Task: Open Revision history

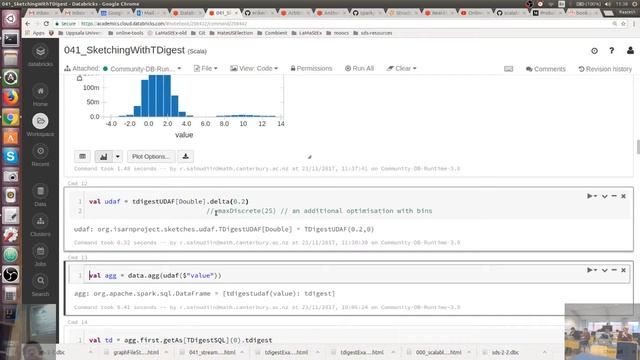Action: (605, 69)
